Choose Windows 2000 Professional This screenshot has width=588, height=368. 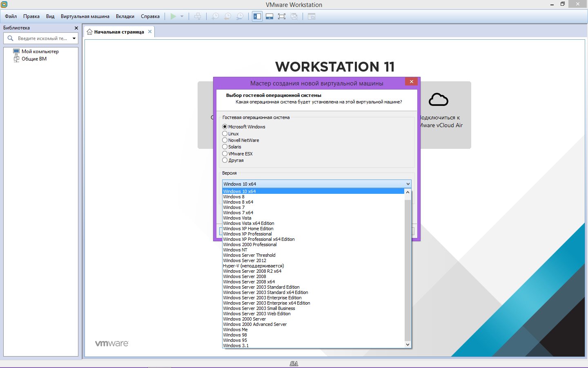coord(313,245)
